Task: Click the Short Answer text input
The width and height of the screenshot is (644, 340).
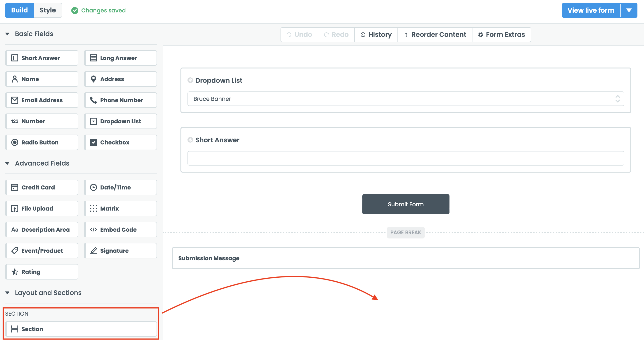Action: pos(405,158)
